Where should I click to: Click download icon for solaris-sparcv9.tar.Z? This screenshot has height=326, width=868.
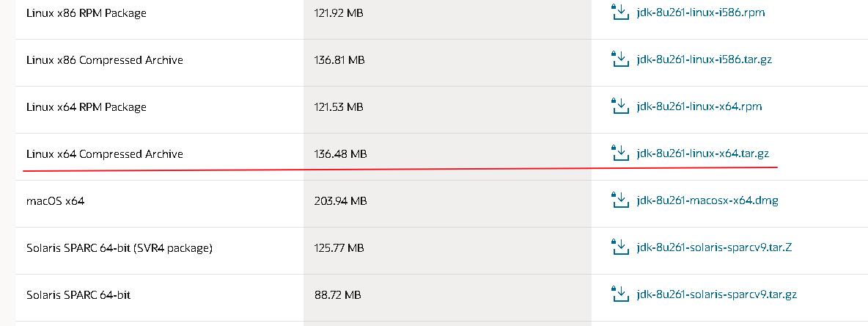619,247
